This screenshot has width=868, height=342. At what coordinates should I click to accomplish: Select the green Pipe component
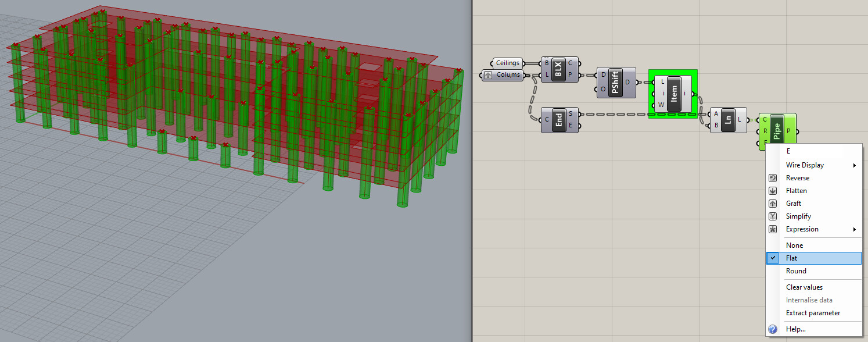[777, 130]
